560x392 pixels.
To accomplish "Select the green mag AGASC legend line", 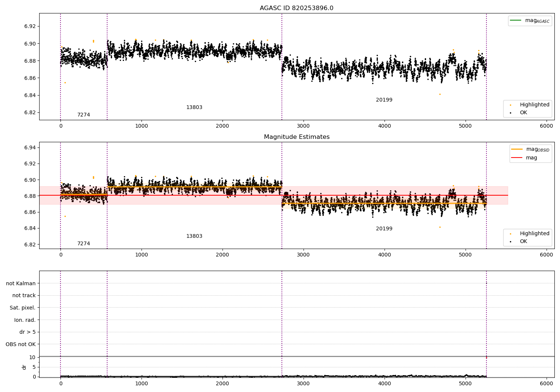I will (516, 20).
